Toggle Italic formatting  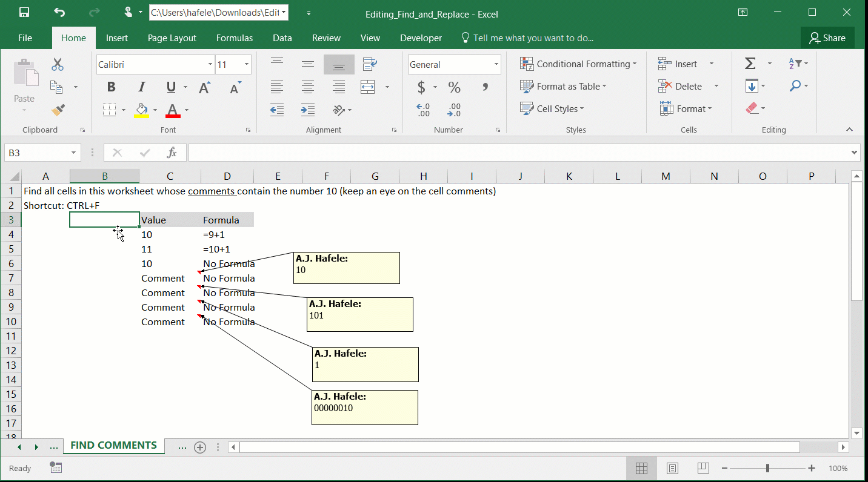pyautogui.click(x=142, y=87)
